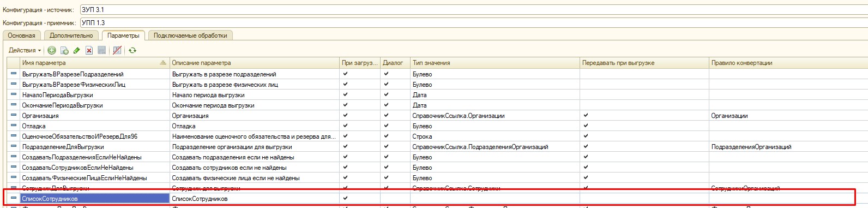Click the row icon of the Организация parameter
868x208 pixels.
pos(14,115)
